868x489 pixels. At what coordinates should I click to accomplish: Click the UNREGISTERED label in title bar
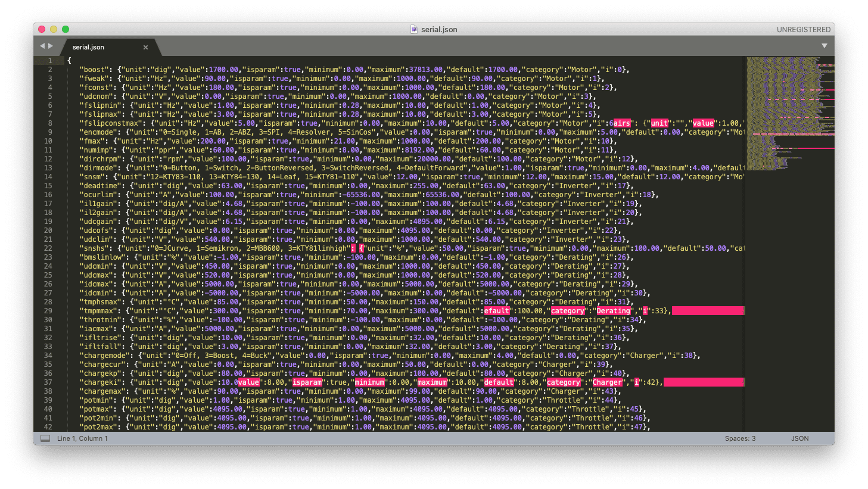tap(803, 29)
